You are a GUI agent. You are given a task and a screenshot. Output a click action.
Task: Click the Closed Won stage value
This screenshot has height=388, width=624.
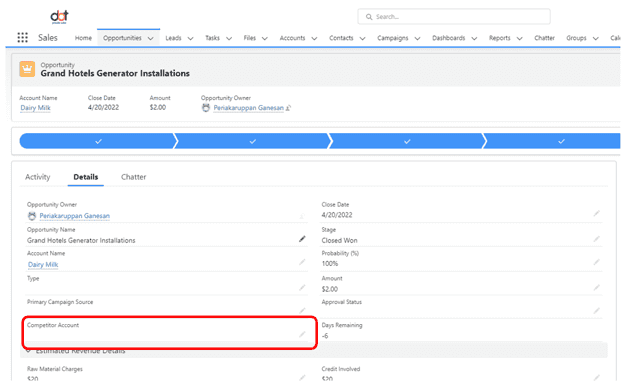pos(339,240)
